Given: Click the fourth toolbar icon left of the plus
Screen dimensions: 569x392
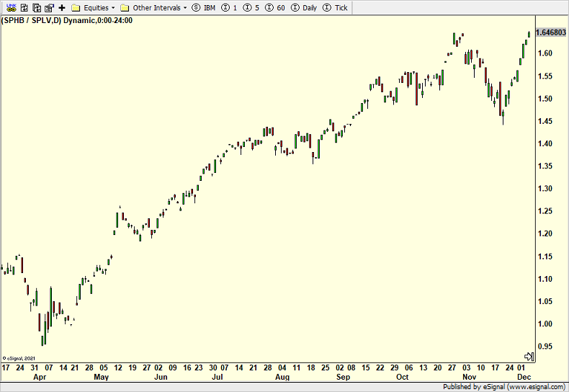Looking at the screenshot, I should [48, 7].
